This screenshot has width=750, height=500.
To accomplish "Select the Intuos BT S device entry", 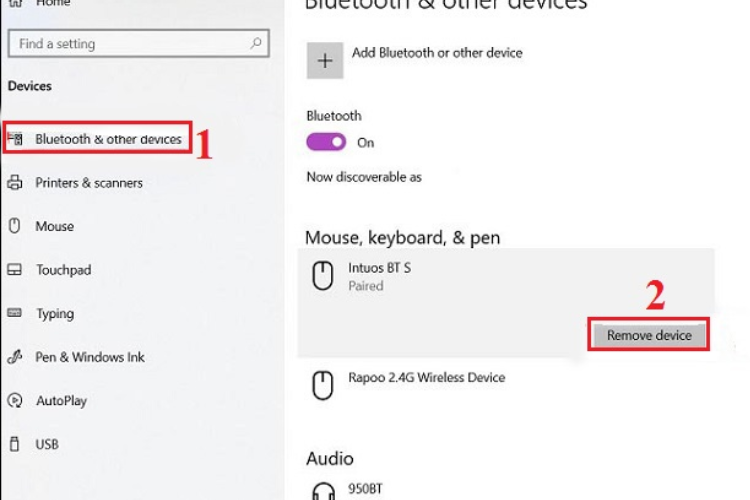I will click(x=506, y=302).
